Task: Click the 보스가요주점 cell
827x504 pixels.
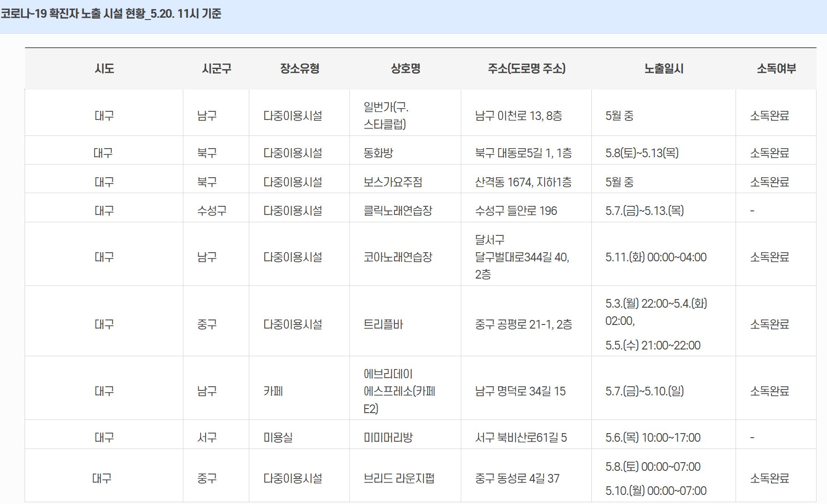Action: [393, 182]
